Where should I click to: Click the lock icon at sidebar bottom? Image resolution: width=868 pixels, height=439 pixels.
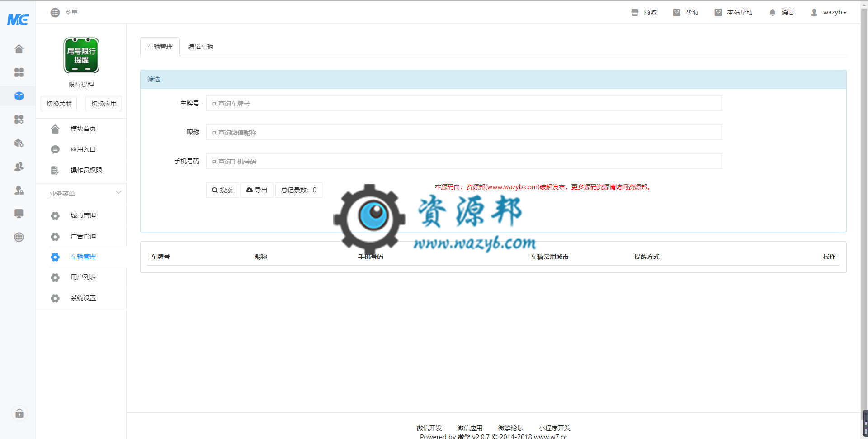[19, 413]
